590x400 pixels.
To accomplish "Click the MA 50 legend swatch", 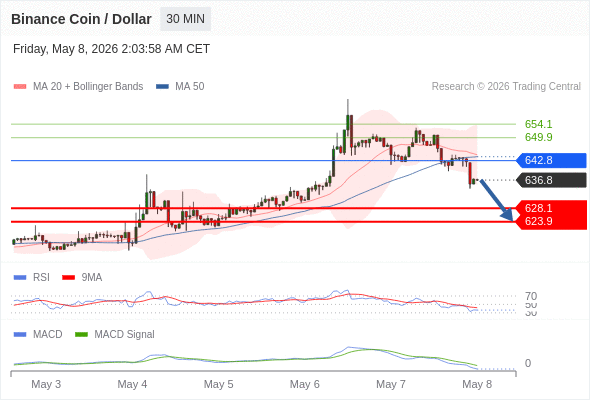I will pyautogui.click(x=162, y=87).
